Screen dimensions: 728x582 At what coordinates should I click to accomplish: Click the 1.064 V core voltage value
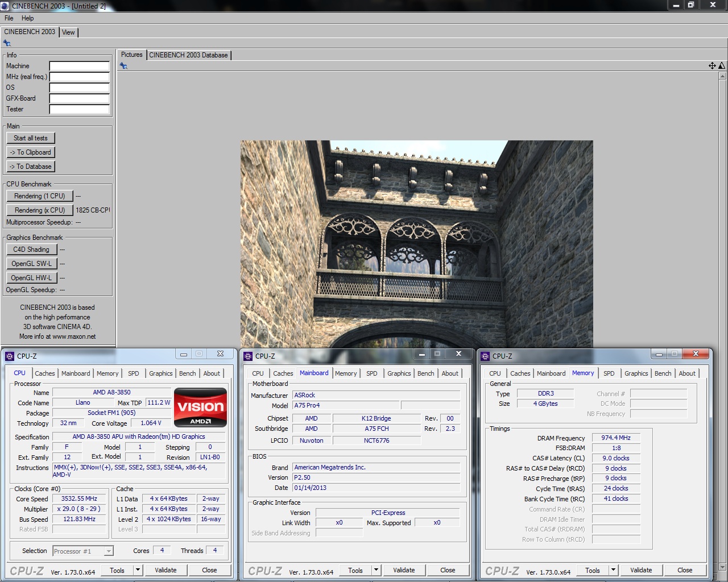coord(151,423)
